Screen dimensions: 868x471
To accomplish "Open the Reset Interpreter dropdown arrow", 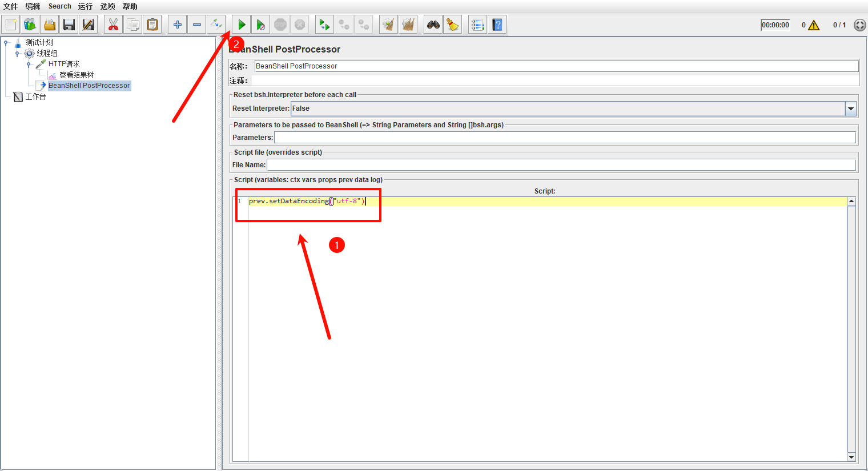I will click(851, 108).
